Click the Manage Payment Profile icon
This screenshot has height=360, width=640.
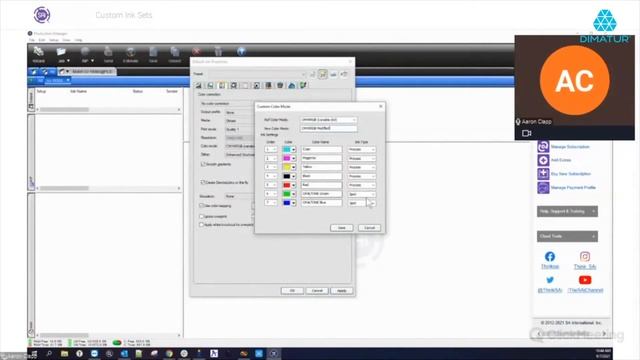click(x=543, y=188)
